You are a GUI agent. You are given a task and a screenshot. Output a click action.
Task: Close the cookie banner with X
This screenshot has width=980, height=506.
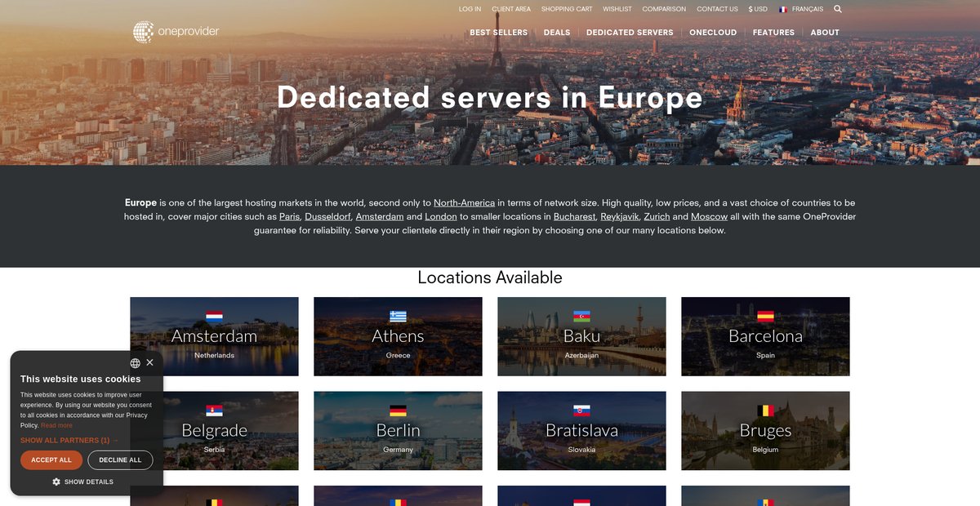[150, 362]
